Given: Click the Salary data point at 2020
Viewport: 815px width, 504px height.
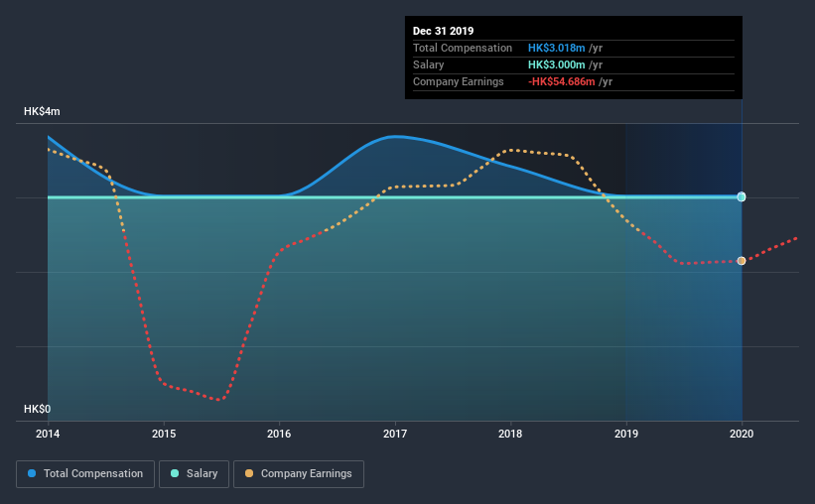Looking at the screenshot, I should [x=742, y=196].
